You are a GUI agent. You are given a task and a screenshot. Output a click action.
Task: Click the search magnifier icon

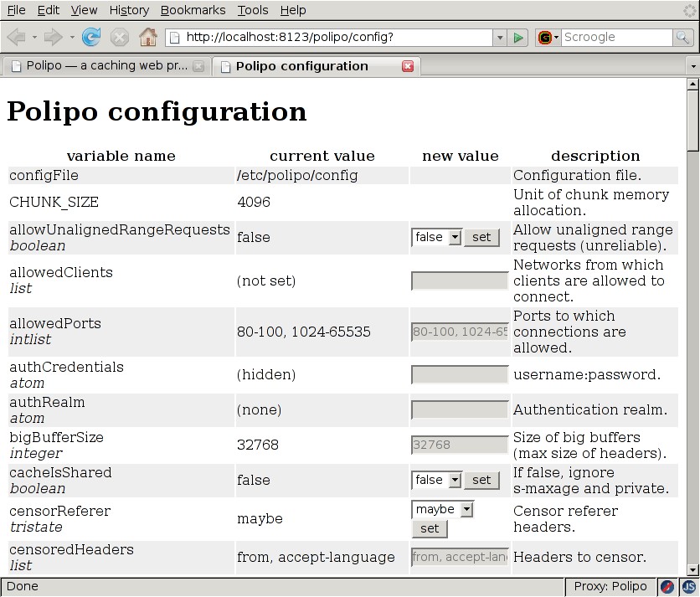683,38
